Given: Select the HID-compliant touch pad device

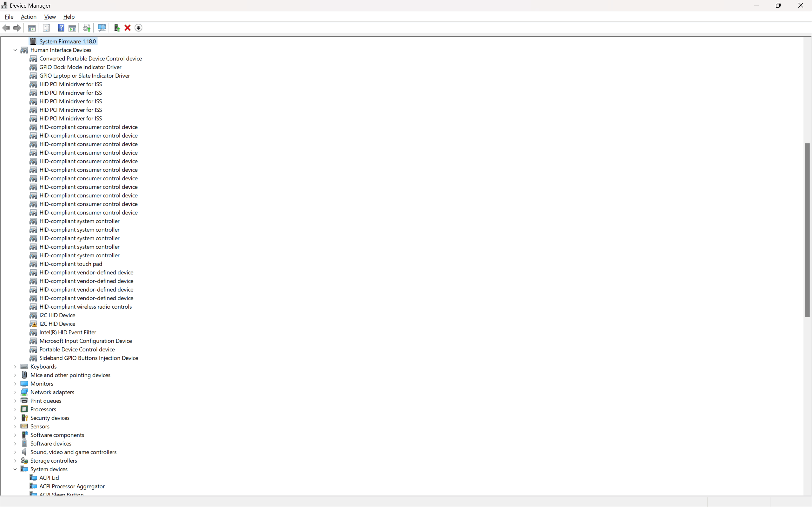Looking at the screenshot, I should 70,264.
